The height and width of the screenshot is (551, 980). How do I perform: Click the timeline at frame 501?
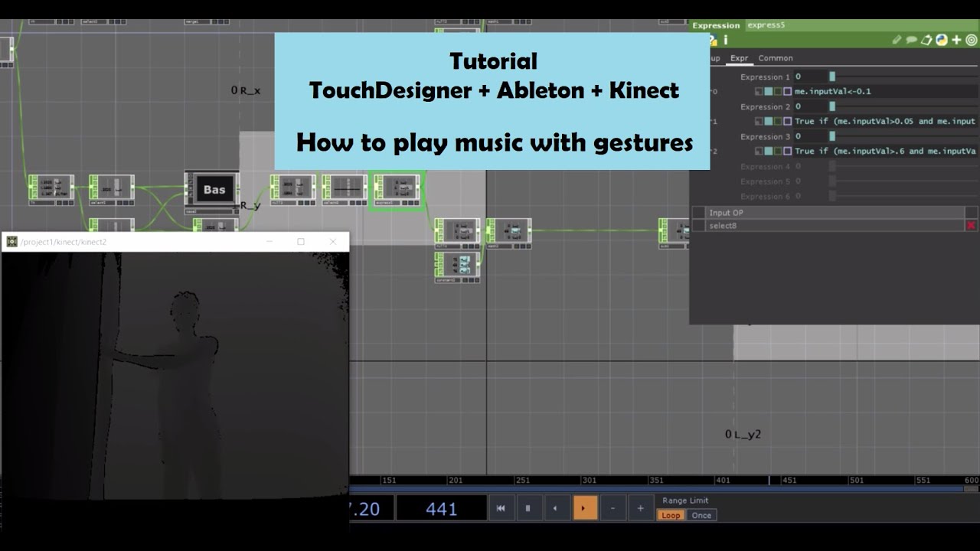[x=857, y=480]
